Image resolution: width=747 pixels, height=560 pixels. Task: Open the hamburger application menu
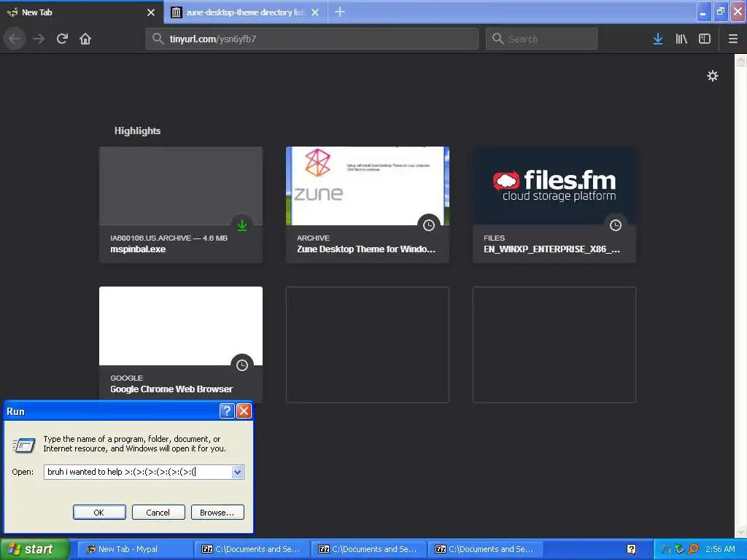click(x=733, y=39)
